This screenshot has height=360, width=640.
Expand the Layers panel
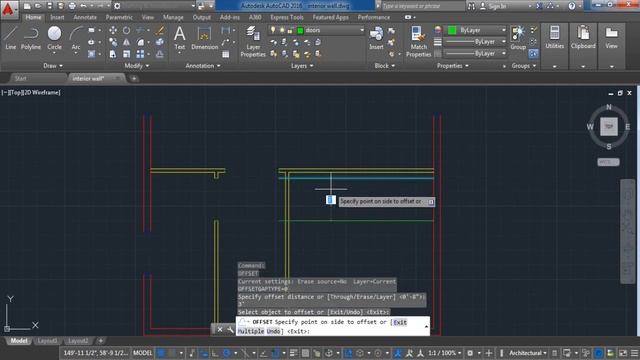coord(302,66)
